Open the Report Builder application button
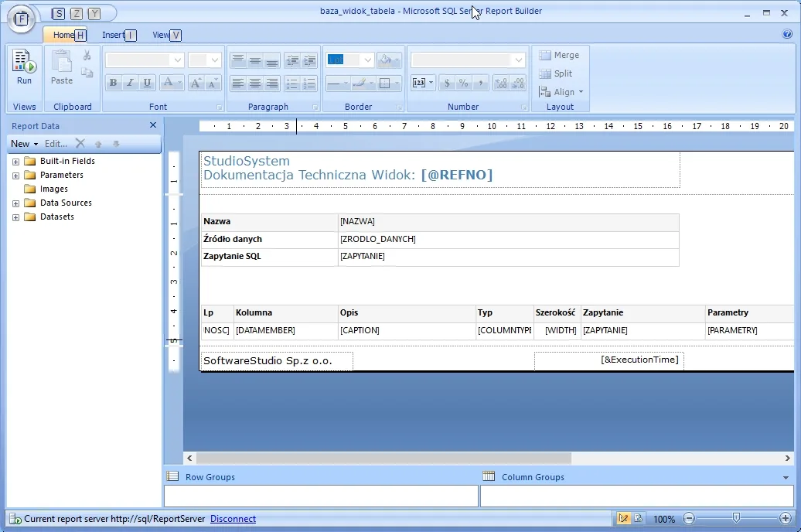The width and height of the screenshot is (801, 532). click(21, 19)
